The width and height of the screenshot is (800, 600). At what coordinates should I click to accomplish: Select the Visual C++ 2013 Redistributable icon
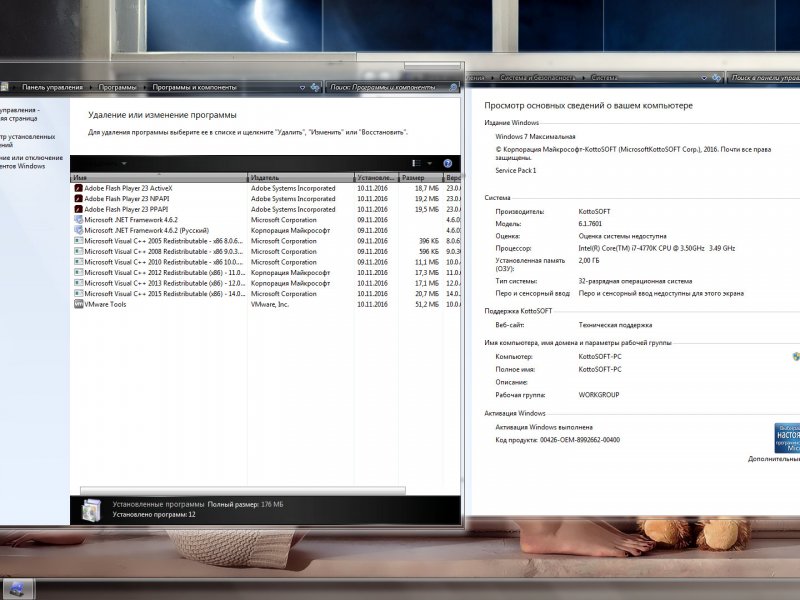click(79, 283)
